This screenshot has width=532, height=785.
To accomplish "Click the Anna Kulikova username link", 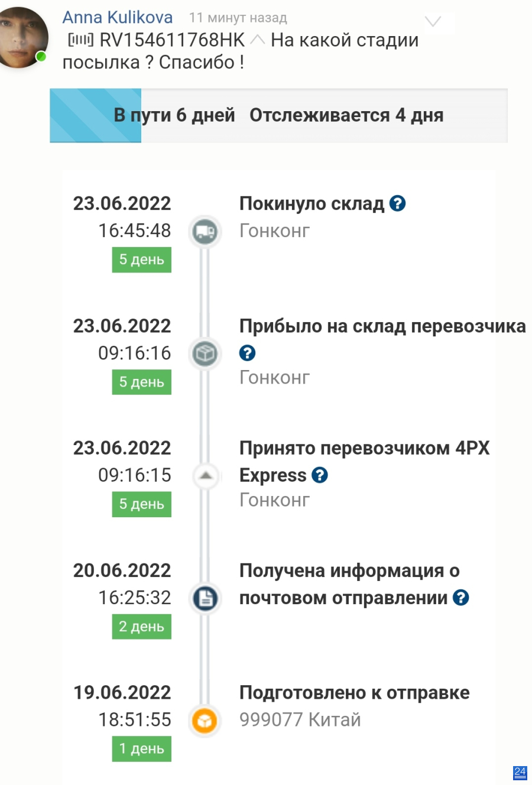I will click(x=118, y=18).
